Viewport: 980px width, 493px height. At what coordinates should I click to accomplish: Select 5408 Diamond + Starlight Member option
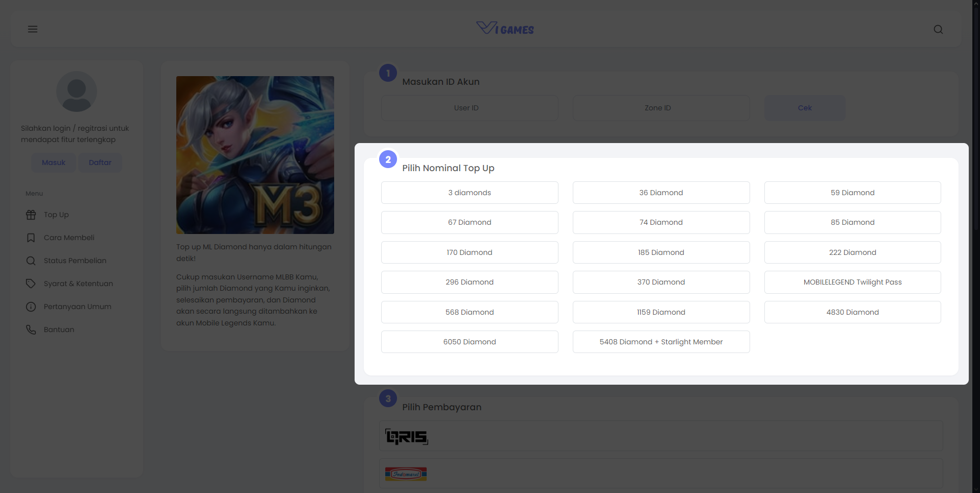click(x=661, y=342)
